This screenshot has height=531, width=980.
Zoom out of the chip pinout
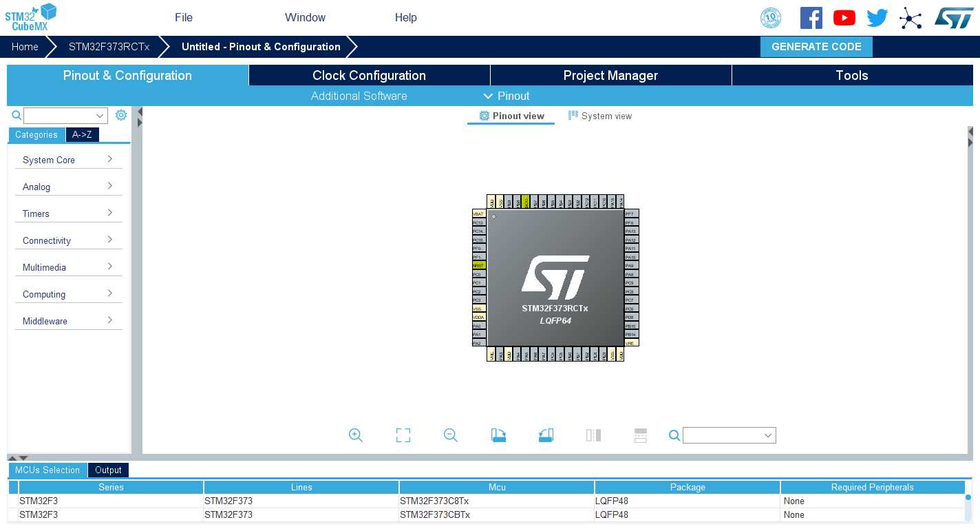click(x=451, y=435)
